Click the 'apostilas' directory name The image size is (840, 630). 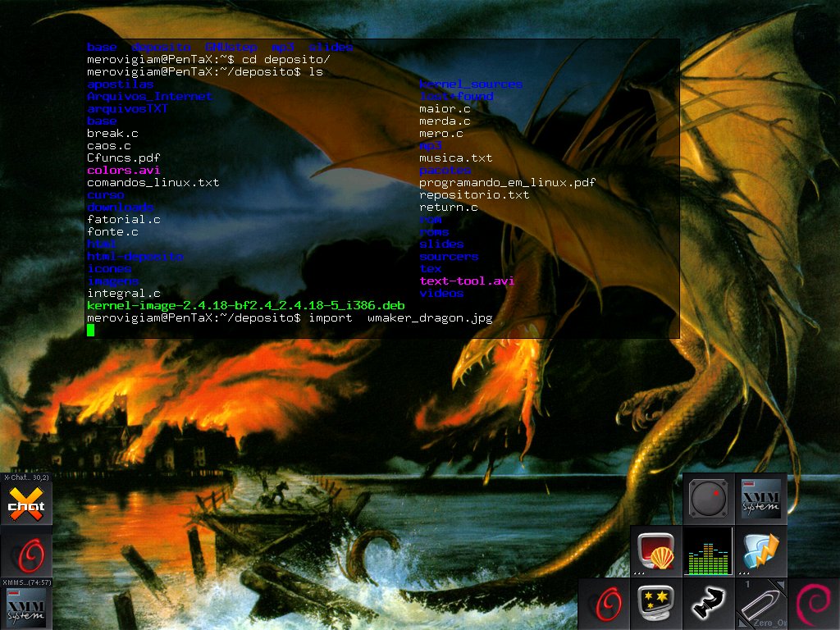point(120,84)
